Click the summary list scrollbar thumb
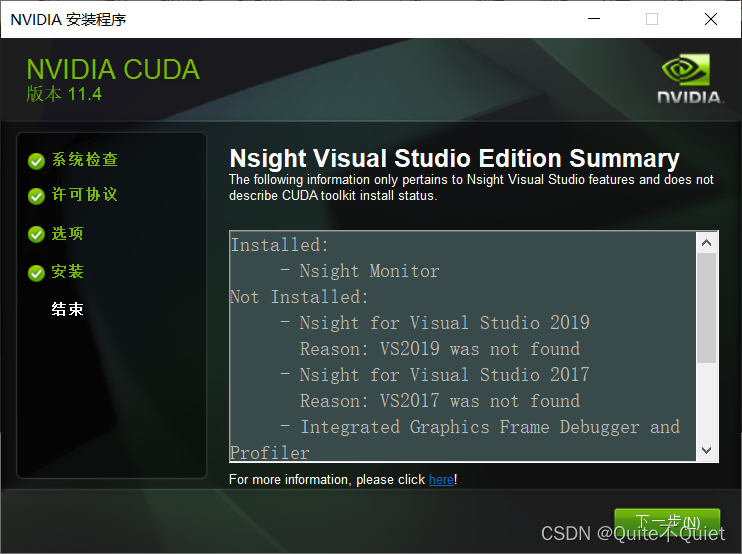742x554 pixels. tap(707, 308)
